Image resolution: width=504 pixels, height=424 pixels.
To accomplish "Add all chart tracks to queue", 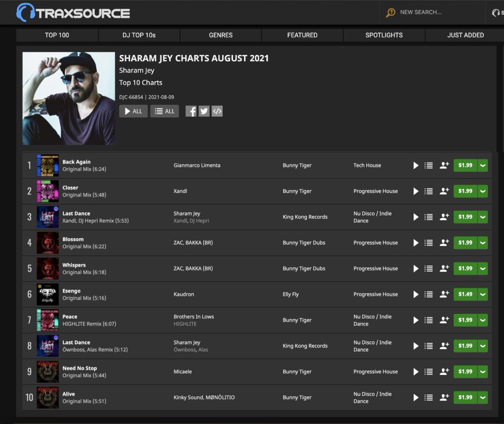I will [x=165, y=111].
